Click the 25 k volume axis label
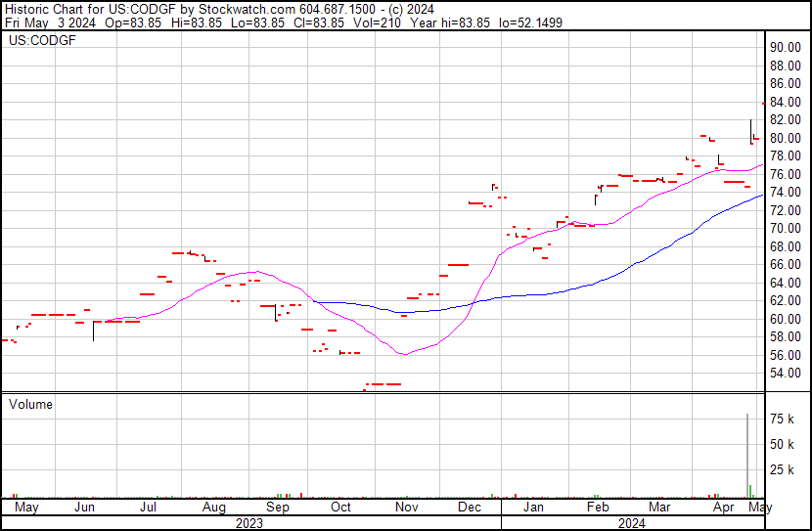812x531 pixels. (x=782, y=470)
